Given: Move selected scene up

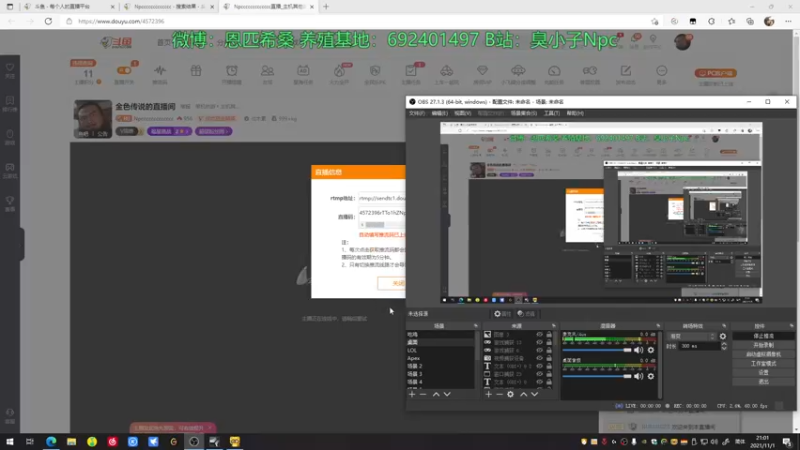Looking at the screenshot, I should [436, 394].
